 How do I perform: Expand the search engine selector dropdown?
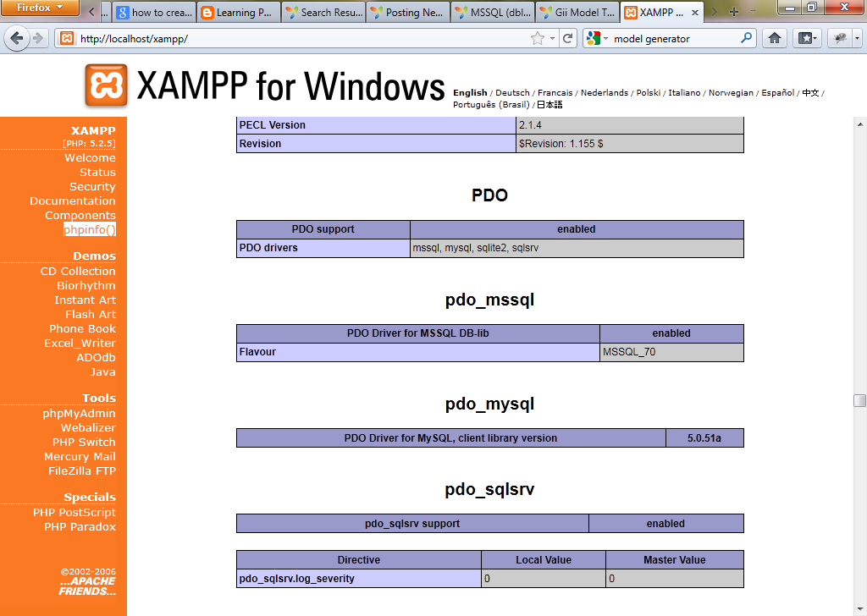tap(598, 38)
